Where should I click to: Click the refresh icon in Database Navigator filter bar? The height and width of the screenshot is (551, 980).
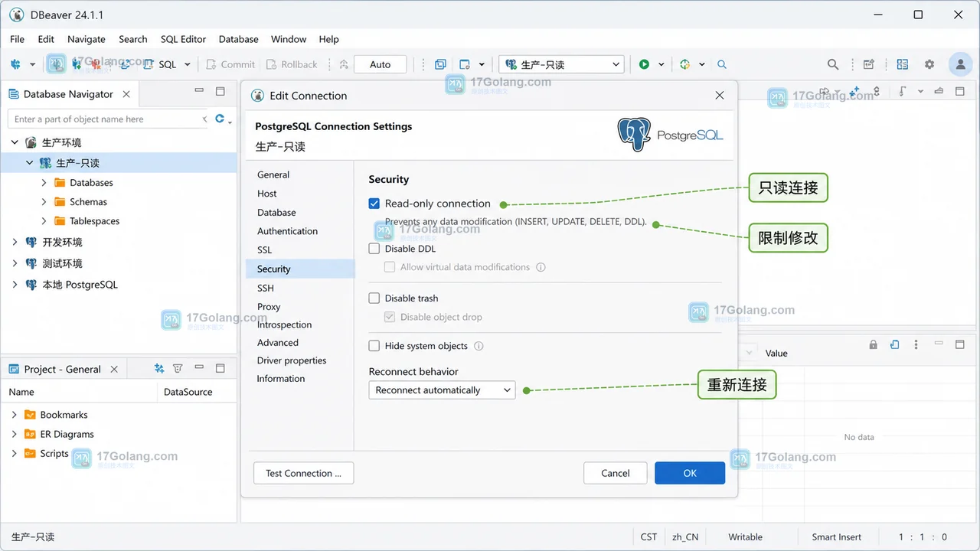click(x=220, y=119)
